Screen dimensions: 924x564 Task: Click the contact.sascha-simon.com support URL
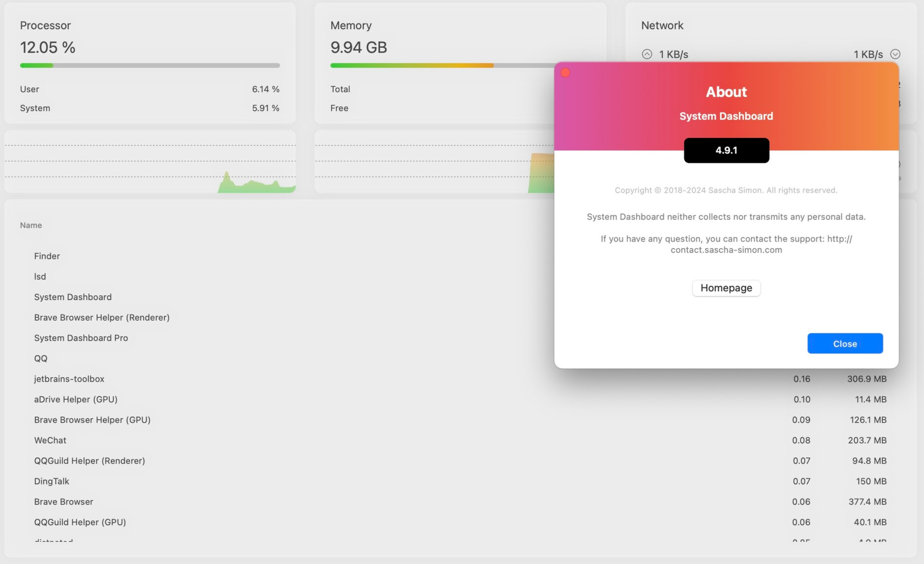(726, 250)
